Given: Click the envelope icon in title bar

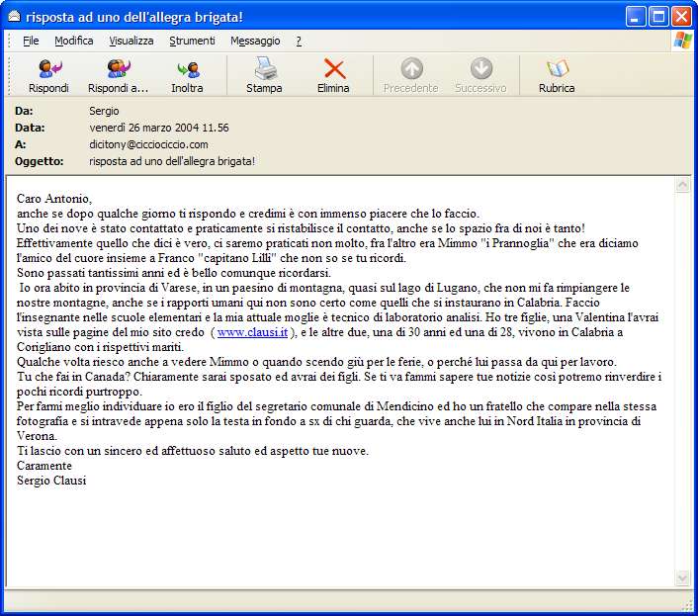Looking at the screenshot, I should tap(14, 17).
